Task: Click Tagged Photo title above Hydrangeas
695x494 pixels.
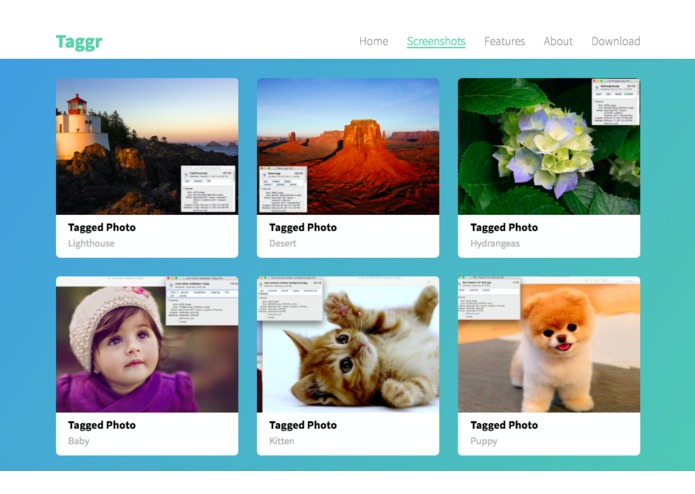Action: [504, 227]
